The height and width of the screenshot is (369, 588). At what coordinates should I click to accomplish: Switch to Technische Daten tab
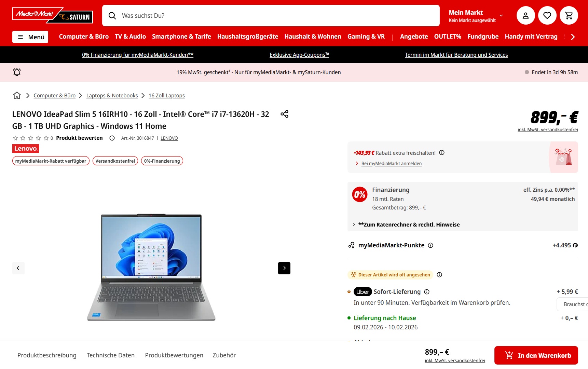coord(111,355)
